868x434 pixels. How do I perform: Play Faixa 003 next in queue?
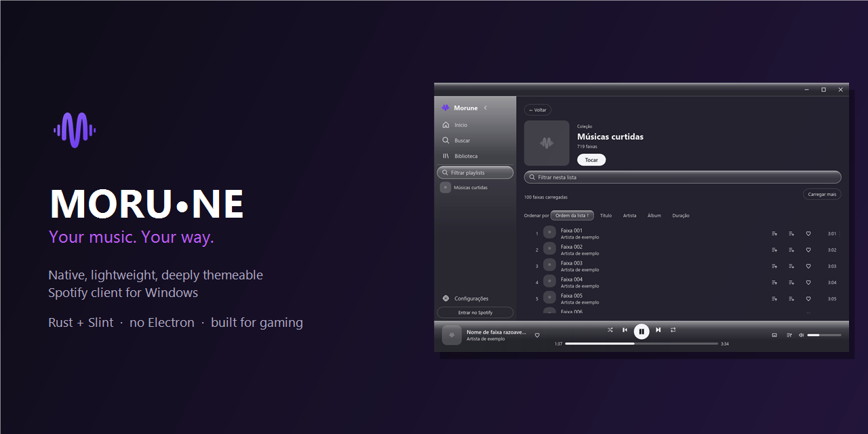click(774, 267)
